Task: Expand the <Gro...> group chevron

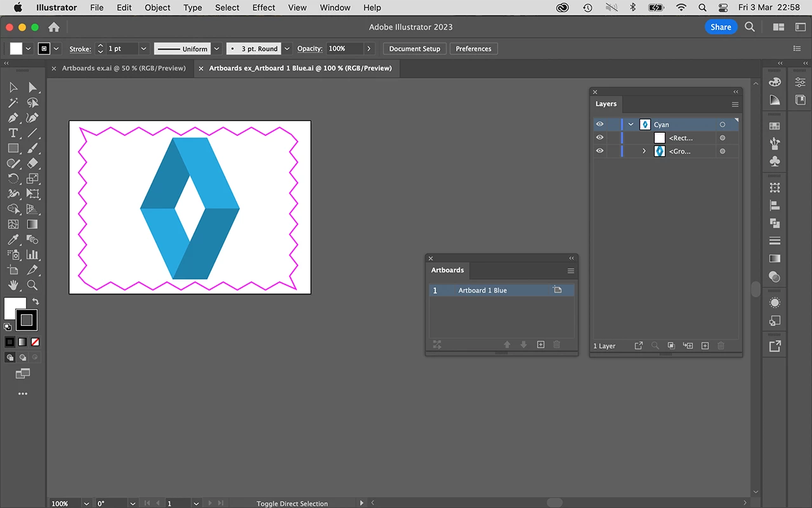Action: pyautogui.click(x=644, y=151)
